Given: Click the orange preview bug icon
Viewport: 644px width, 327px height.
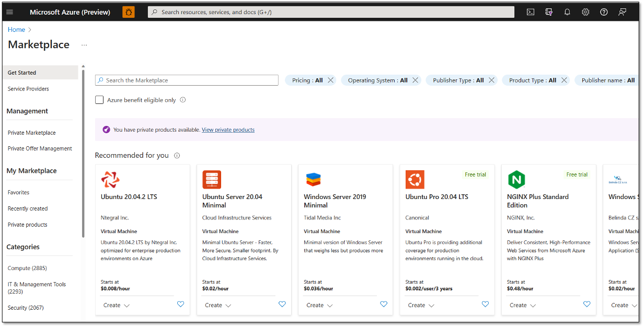Looking at the screenshot, I should 129,11.
